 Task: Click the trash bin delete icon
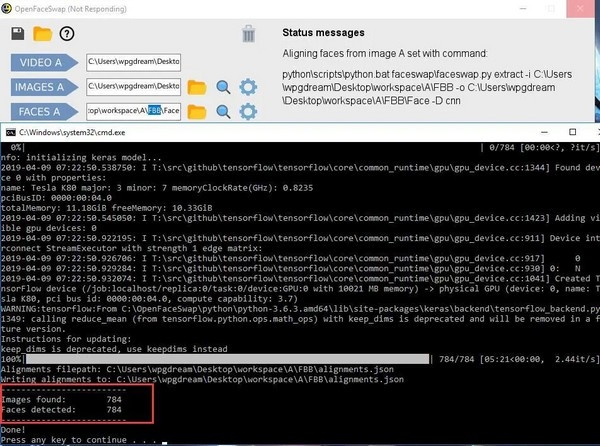click(x=249, y=34)
